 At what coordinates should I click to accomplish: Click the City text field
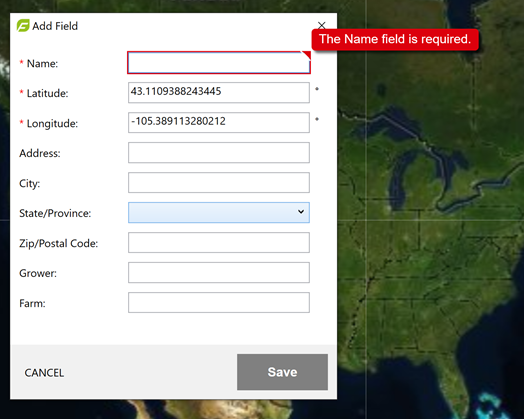(x=219, y=182)
